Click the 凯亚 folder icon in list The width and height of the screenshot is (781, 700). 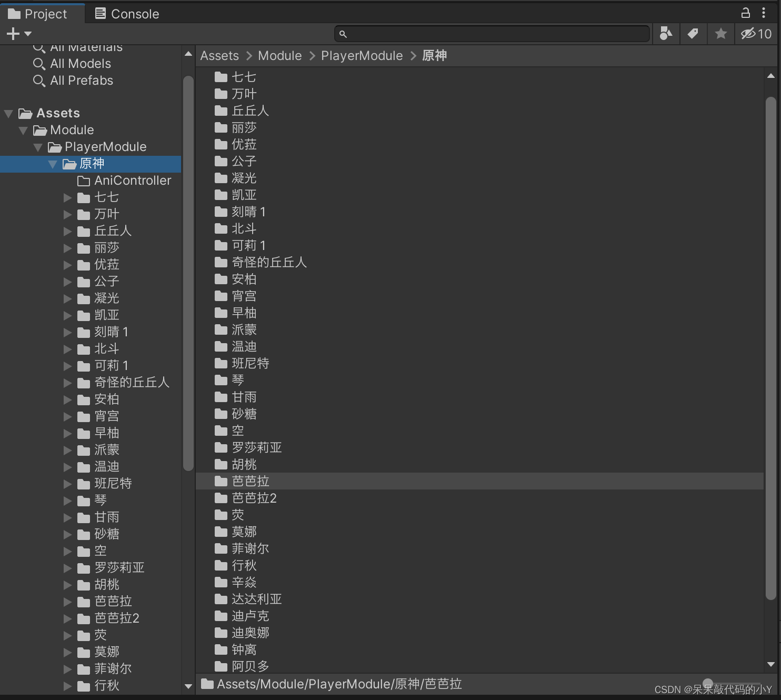point(221,195)
